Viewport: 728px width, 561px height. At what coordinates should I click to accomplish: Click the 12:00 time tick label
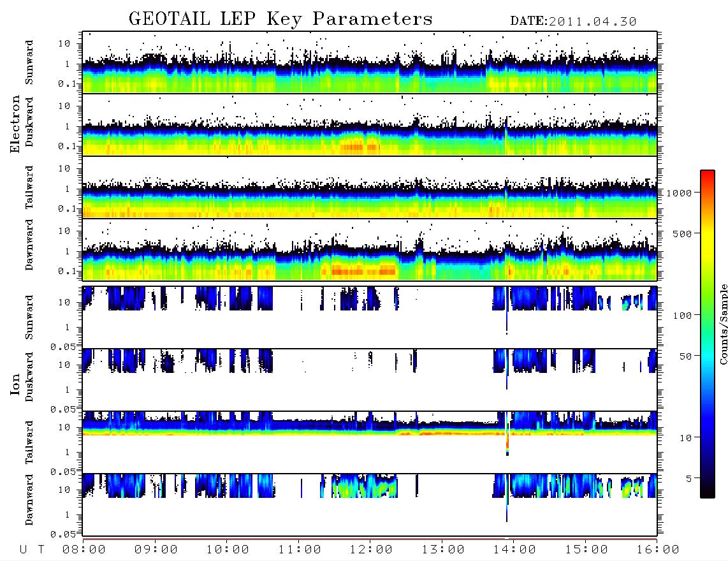pyautogui.click(x=371, y=550)
